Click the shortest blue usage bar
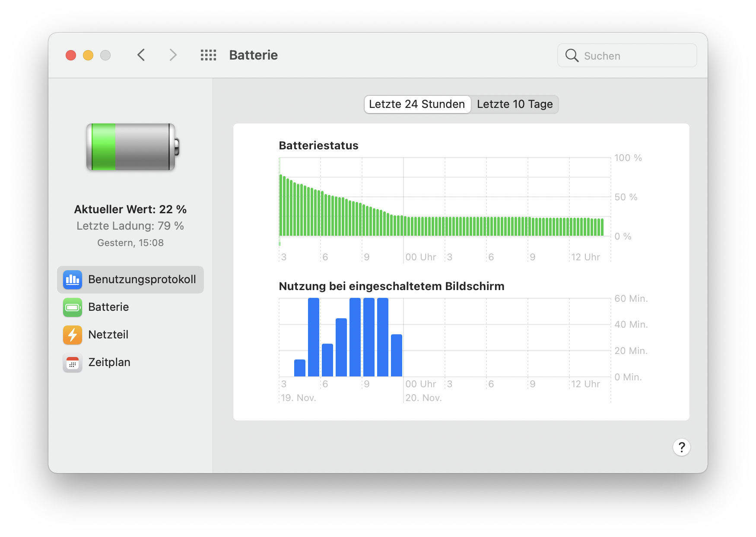The height and width of the screenshot is (537, 756). 300,368
